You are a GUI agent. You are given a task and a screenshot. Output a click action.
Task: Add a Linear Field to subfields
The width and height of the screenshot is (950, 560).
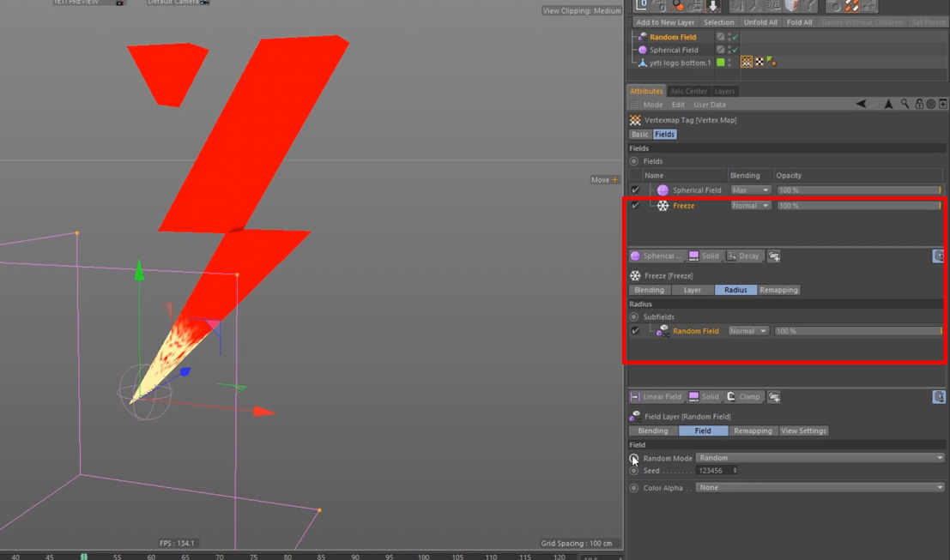point(657,397)
